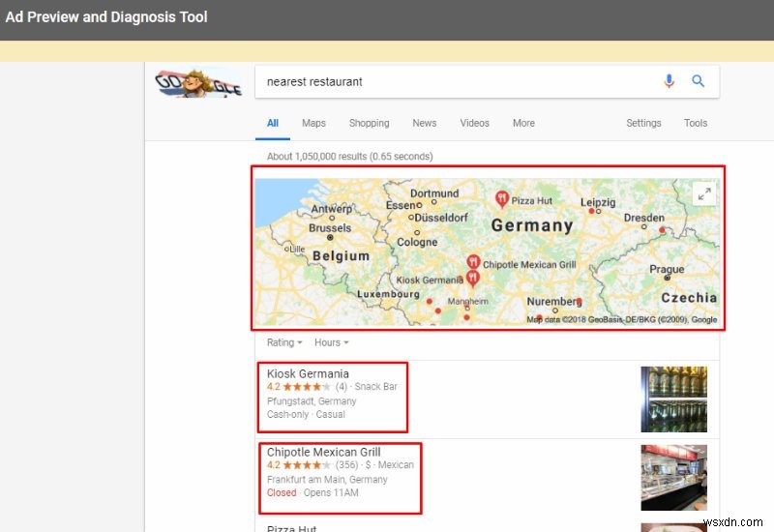Open the search Tools option
Screen dimensions: 774x532
tap(695, 123)
